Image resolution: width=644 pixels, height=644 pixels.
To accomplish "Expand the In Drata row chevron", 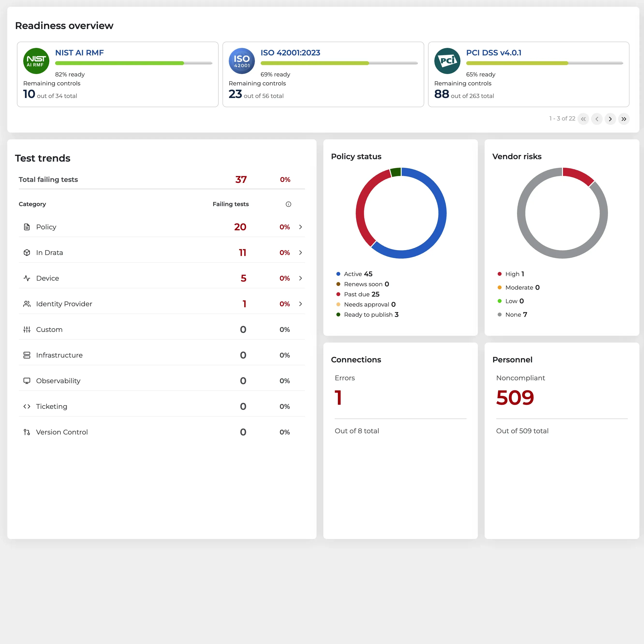I will pos(300,253).
